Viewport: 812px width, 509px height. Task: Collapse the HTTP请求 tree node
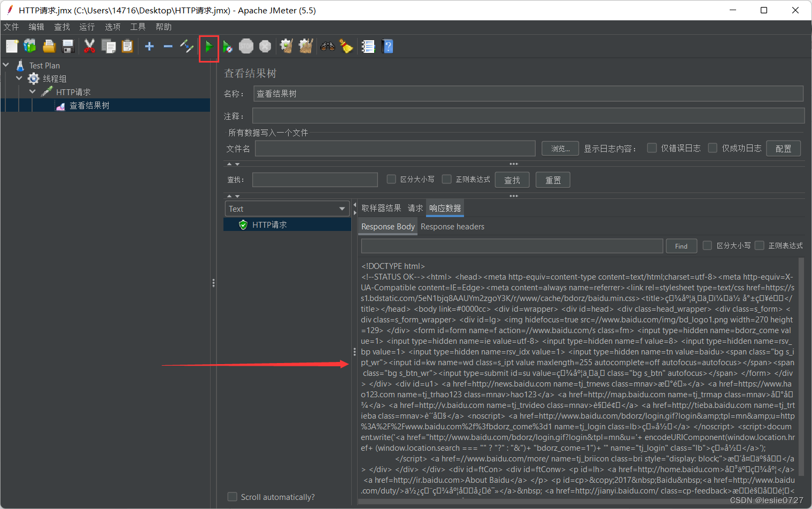click(33, 92)
